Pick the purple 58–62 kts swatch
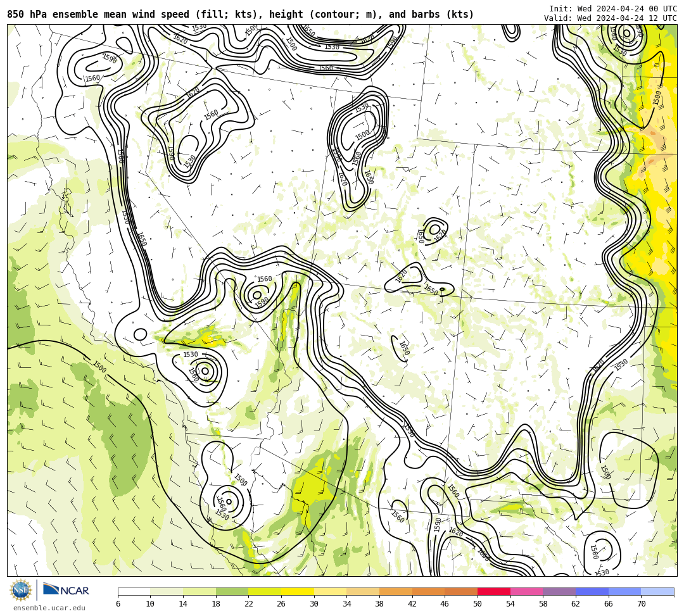 click(x=559, y=591)
